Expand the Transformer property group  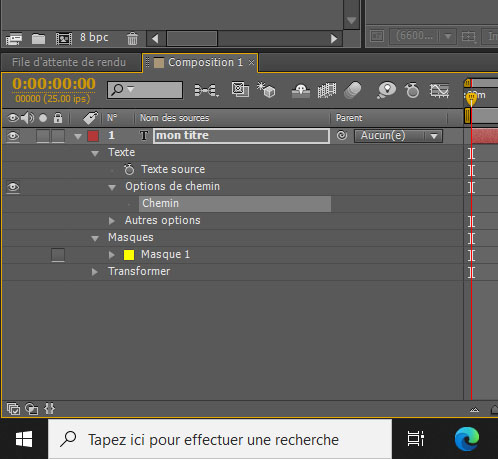(95, 272)
